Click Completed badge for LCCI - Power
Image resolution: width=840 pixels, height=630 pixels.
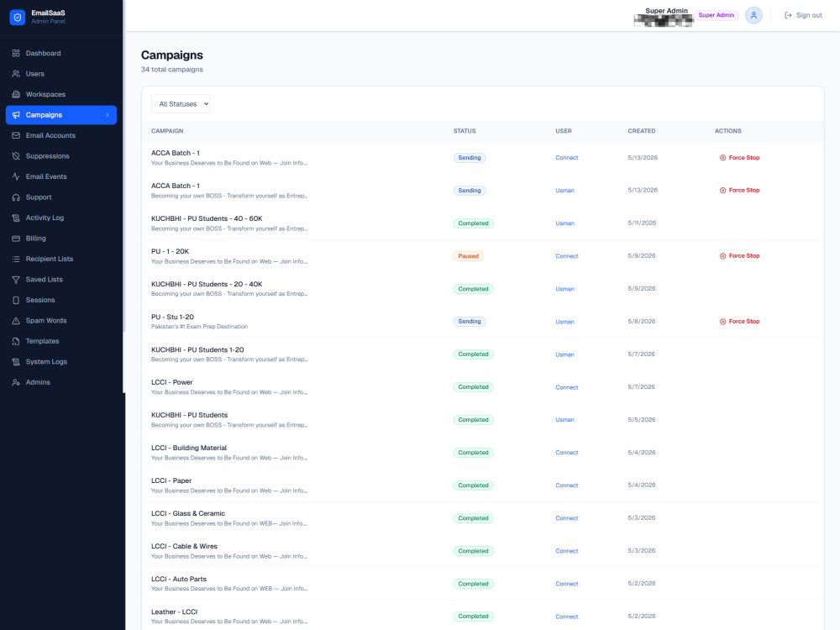point(473,387)
